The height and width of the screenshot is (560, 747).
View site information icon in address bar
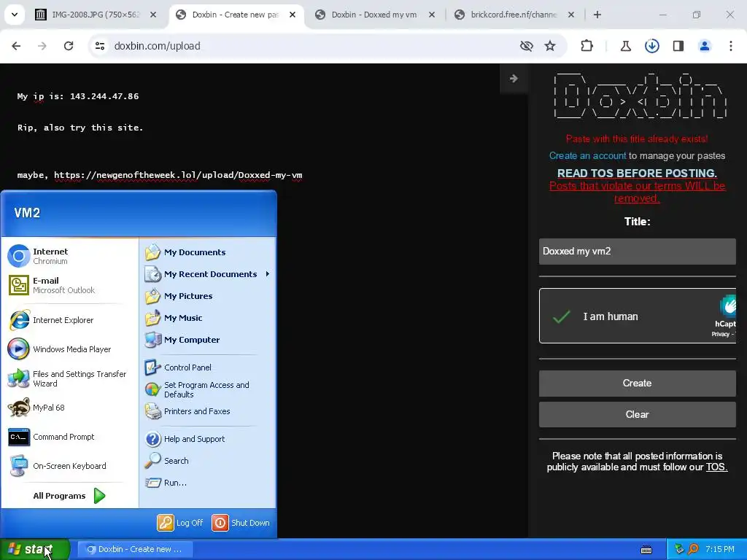point(99,46)
